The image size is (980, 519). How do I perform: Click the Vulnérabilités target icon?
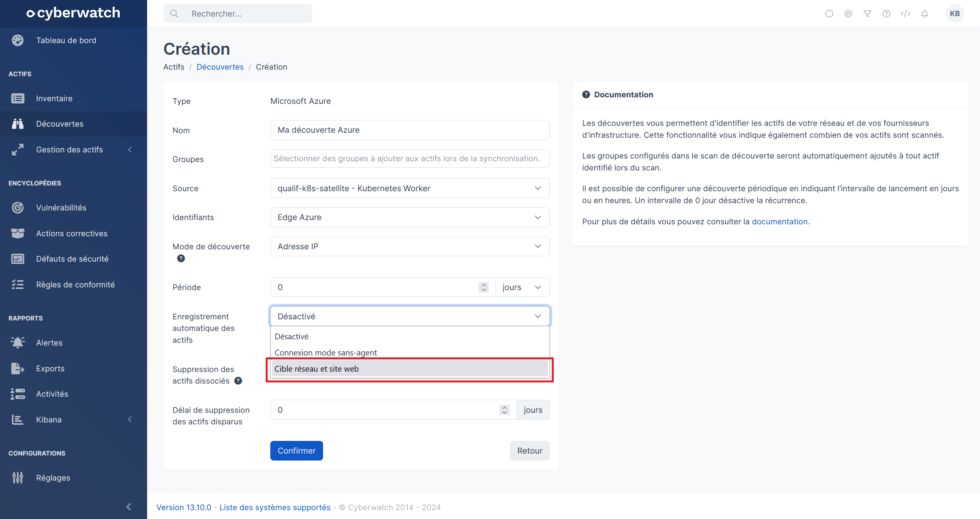click(18, 208)
